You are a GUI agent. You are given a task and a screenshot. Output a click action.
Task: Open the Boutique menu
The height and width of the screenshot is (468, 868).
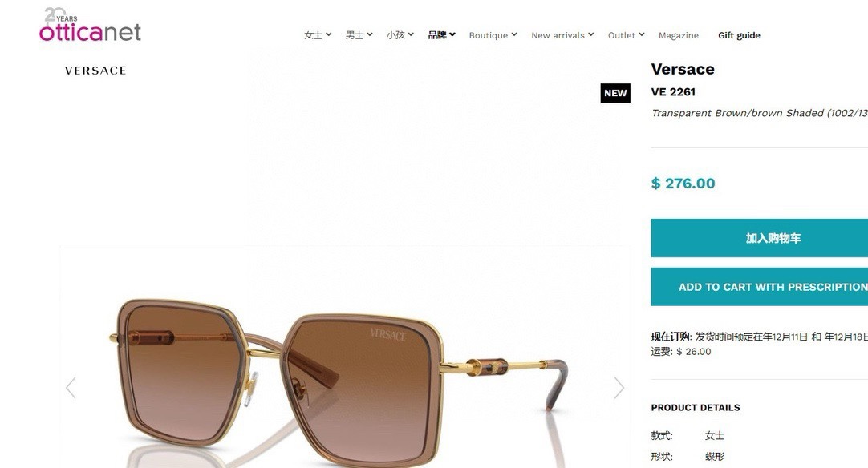[x=493, y=34]
